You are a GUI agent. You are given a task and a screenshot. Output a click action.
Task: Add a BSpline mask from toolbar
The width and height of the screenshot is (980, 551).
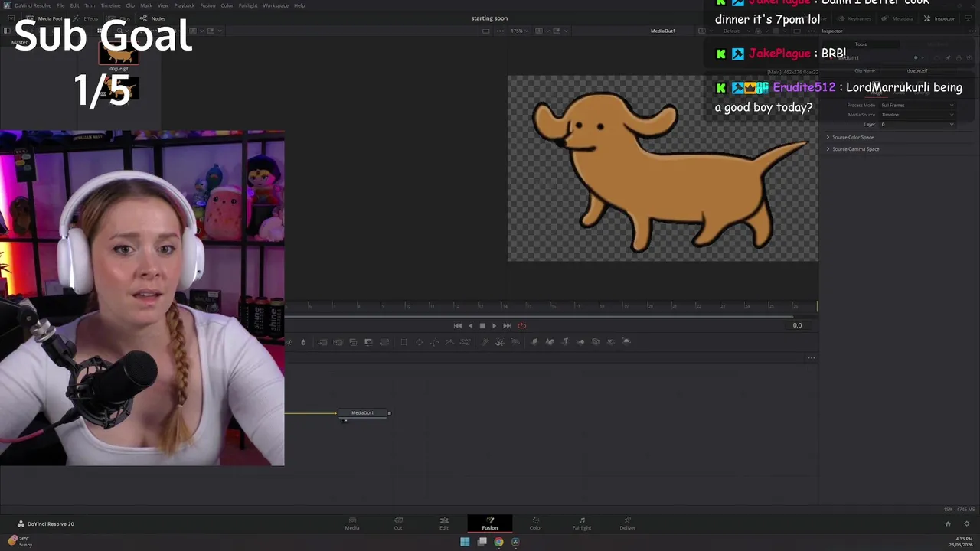449,341
